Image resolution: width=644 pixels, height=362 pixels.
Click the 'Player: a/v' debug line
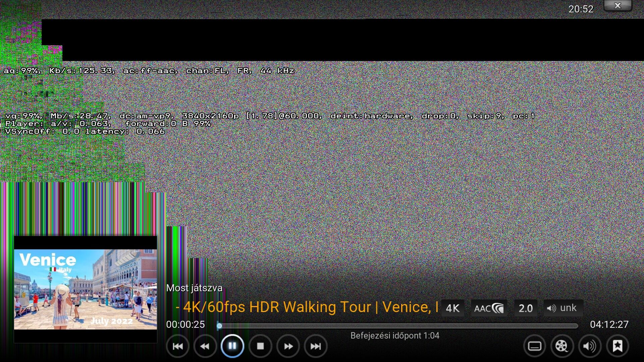(x=108, y=124)
